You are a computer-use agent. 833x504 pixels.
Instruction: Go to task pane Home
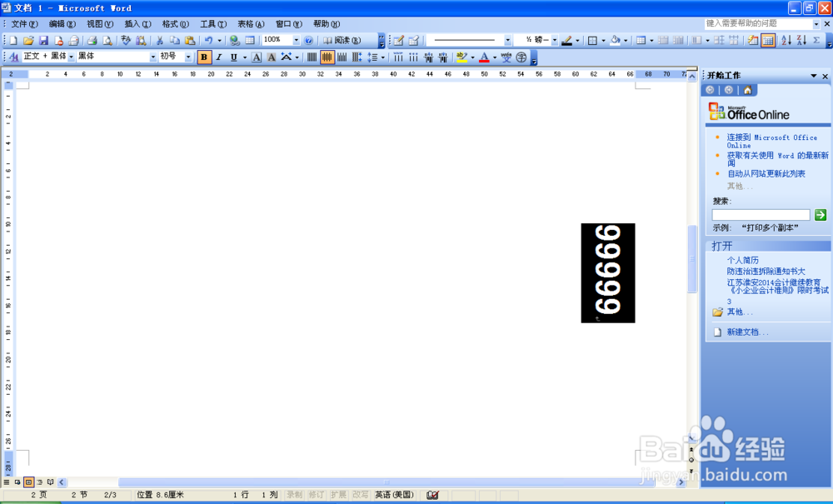point(747,90)
